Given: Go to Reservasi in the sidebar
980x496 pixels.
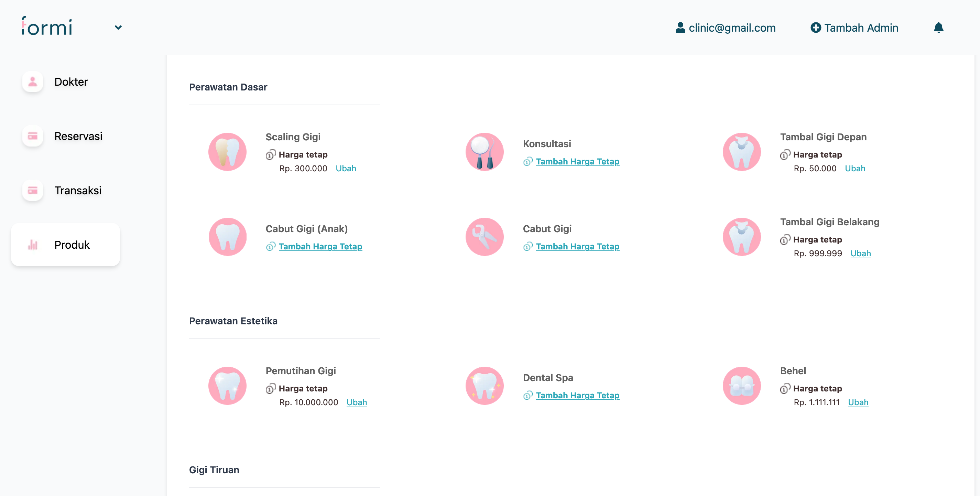Looking at the screenshot, I should coord(78,136).
